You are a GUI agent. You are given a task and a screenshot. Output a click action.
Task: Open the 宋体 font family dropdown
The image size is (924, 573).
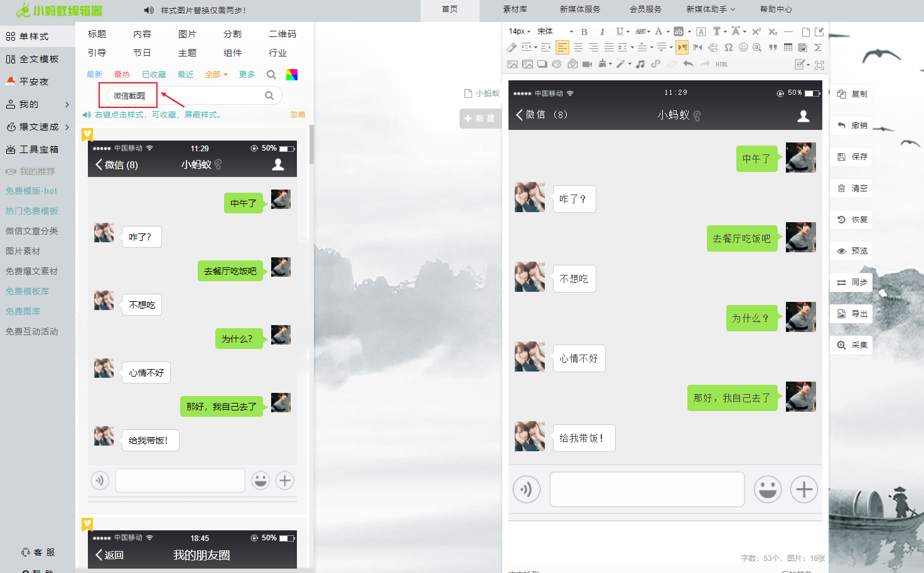tap(555, 31)
